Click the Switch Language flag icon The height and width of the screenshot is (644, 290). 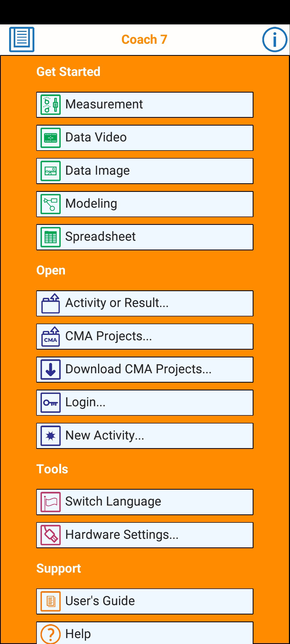(x=50, y=502)
